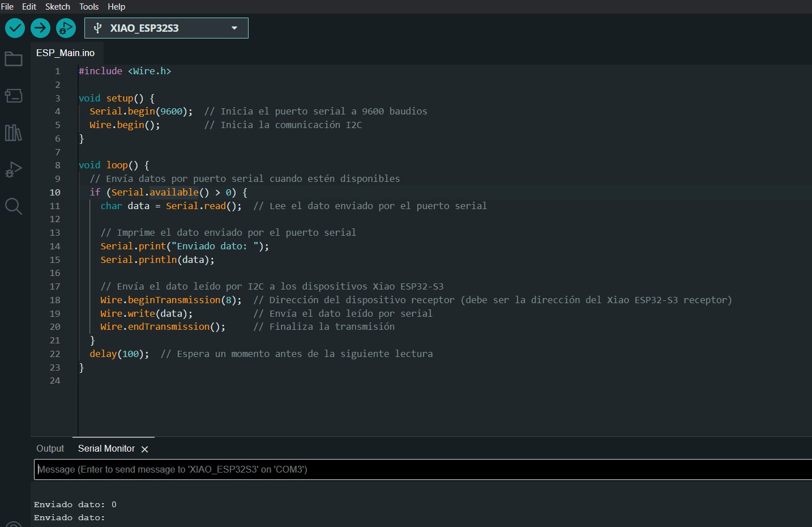Open the Debug panel in the sidebar

click(x=14, y=169)
